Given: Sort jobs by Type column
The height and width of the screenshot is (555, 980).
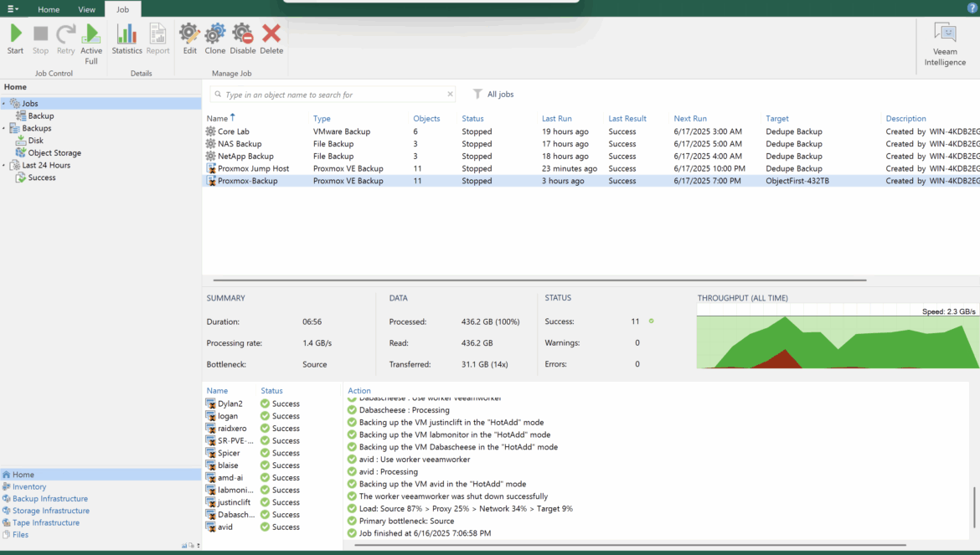Looking at the screenshot, I should pyautogui.click(x=322, y=119).
